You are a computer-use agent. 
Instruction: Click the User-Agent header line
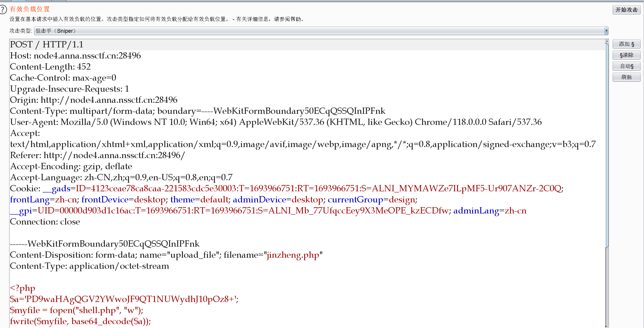[275, 122]
